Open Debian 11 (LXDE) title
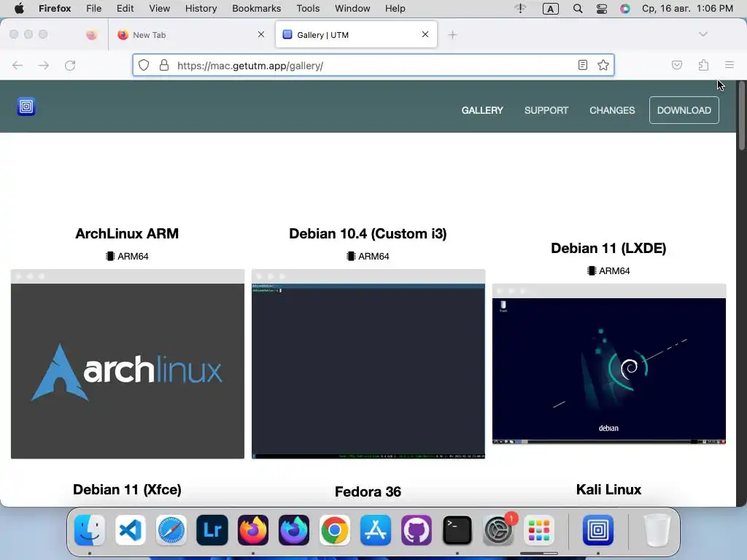Screen dimensions: 747x560 pyautogui.click(x=608, y=248)
